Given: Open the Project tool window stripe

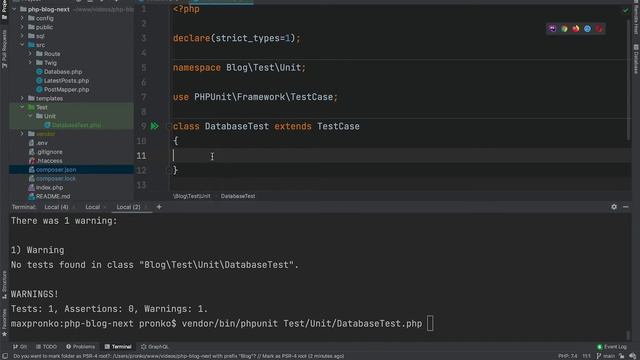Looking at the screenshot, I should [x=4, y=10].
